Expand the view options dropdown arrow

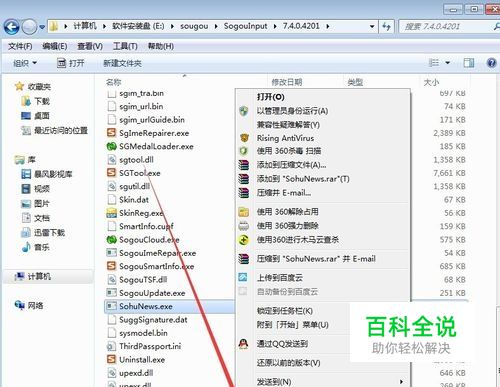(448, 63)
